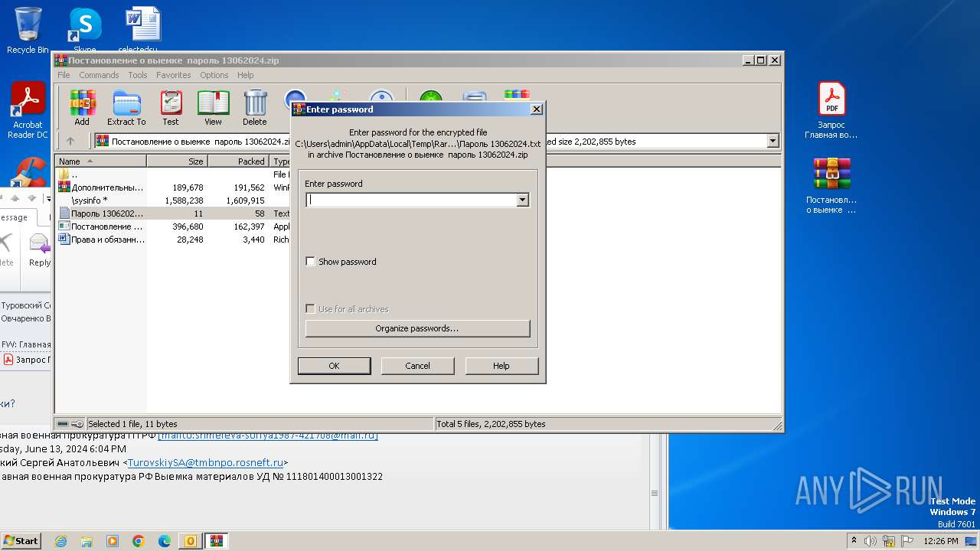Open the Options menu
Viewport: 980px width, 551px height.
214,75
